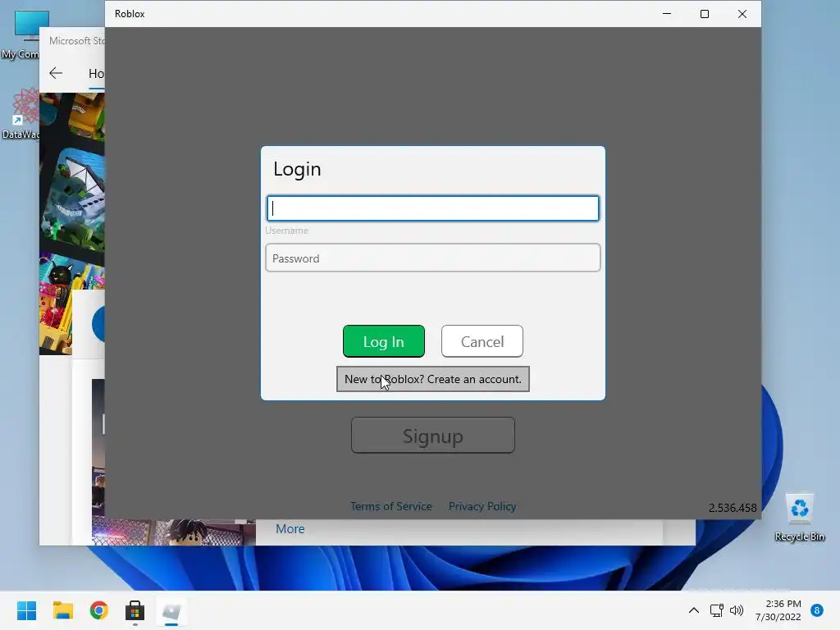Click the dimmed Signup button
This screenshot has height=630, width=840.
tap(433, 436)
